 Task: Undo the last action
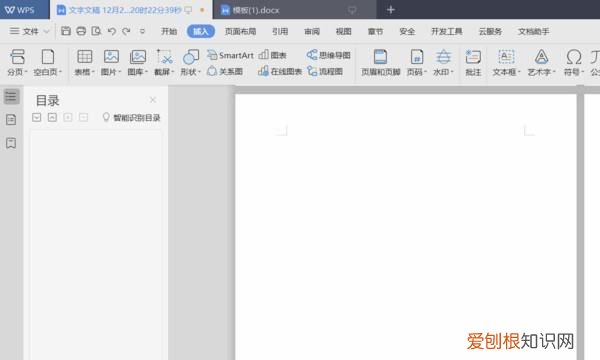tap(111, 31)
